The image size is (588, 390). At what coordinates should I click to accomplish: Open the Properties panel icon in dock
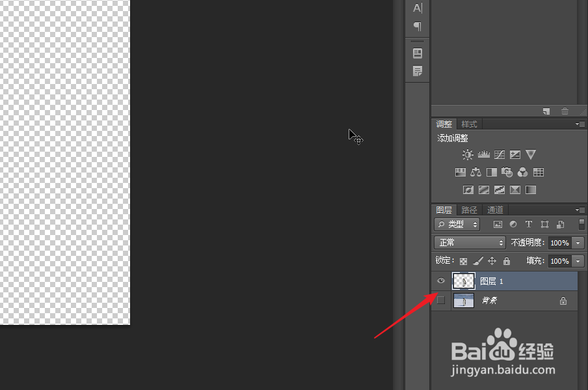[x=418, y=53]
